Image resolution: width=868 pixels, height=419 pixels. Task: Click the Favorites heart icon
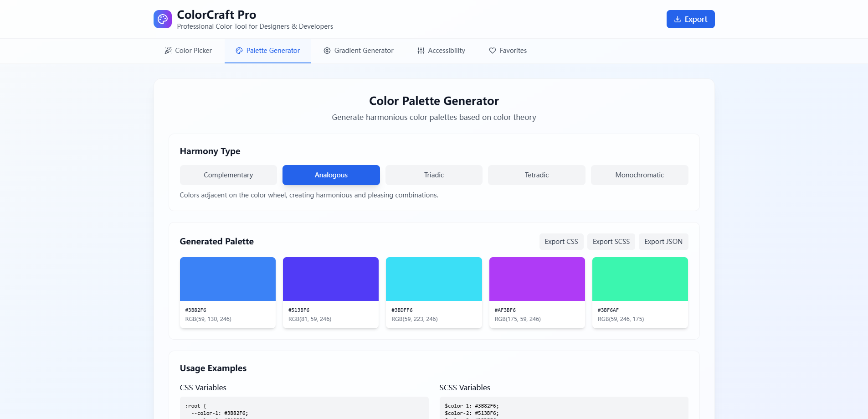point(493,51)
